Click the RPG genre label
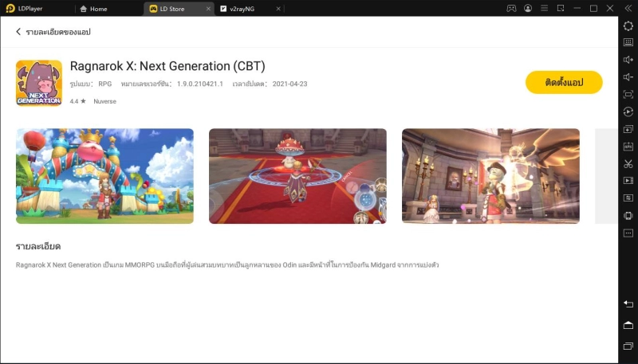The height and width of the screenshot is (364, 638). click(x=105, y=84)
